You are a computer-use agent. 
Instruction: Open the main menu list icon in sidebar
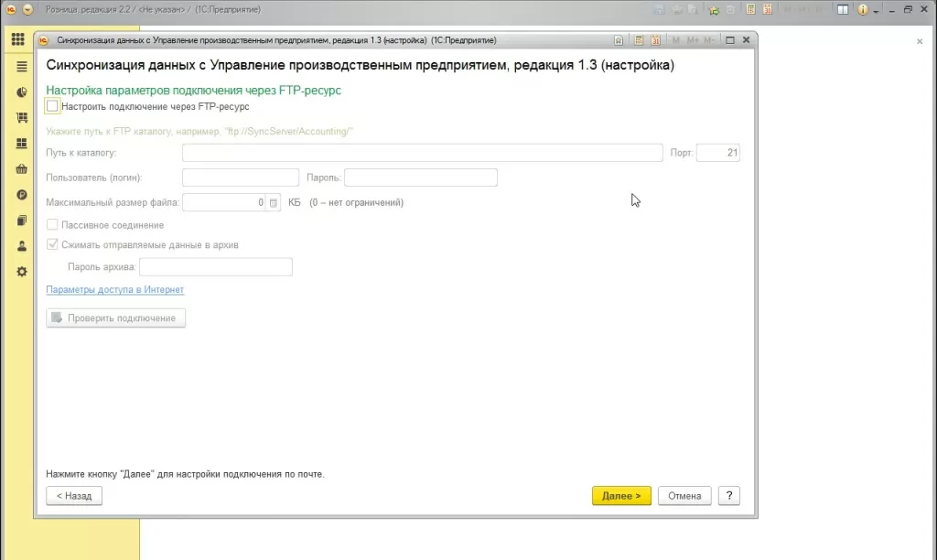[22, 66]
